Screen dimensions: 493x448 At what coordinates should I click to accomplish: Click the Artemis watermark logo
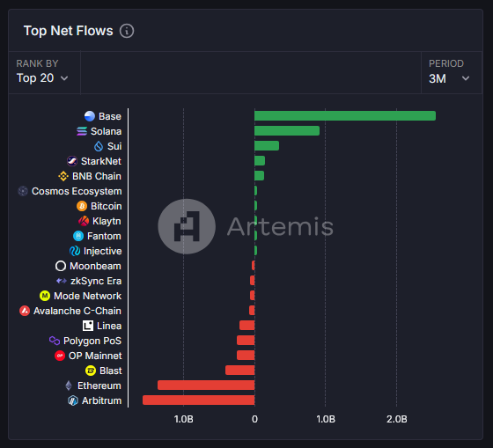click(x=246, y=226)
